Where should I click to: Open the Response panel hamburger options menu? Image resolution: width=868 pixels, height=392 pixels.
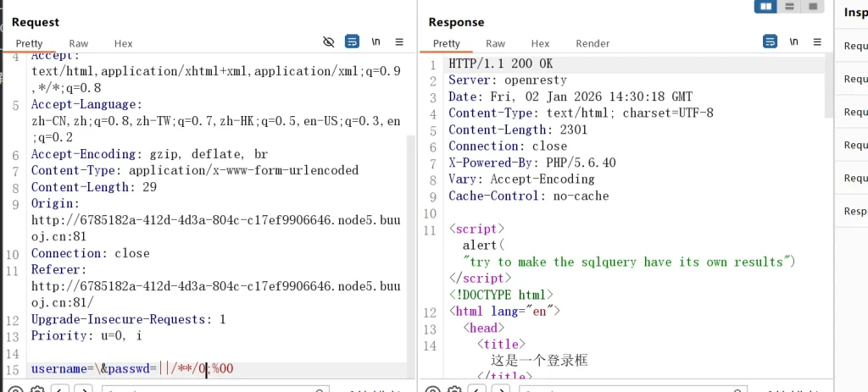point(817,41)
